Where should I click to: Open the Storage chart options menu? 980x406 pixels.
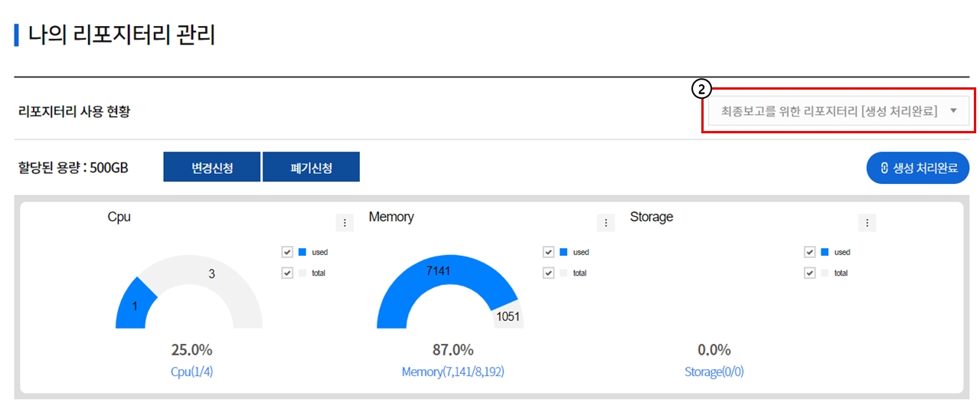867,223
